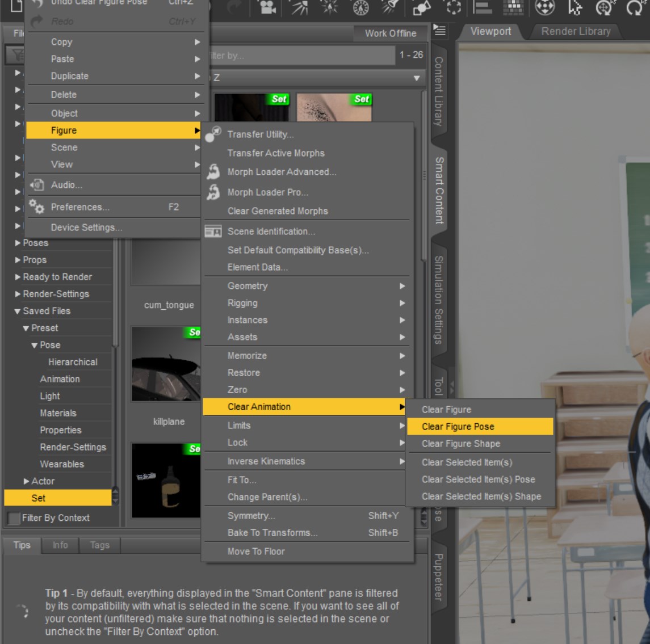Open the Simulation Settings side tab
650x644 pixels.
pyautogui.click(x=439, y=300)
